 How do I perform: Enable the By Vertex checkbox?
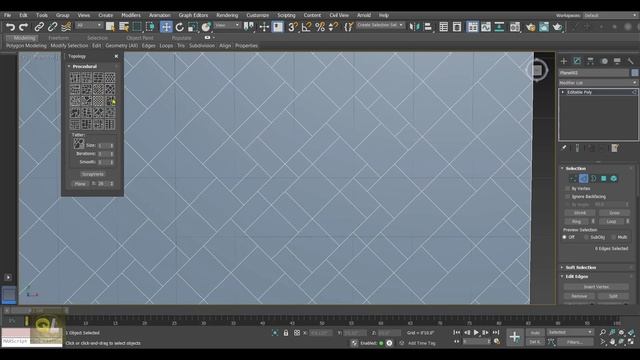pyautogui.click(x=567, y=189)
